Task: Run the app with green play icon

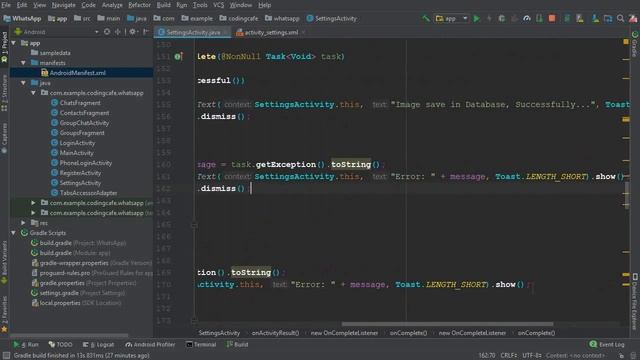Action: click(476, 18)
